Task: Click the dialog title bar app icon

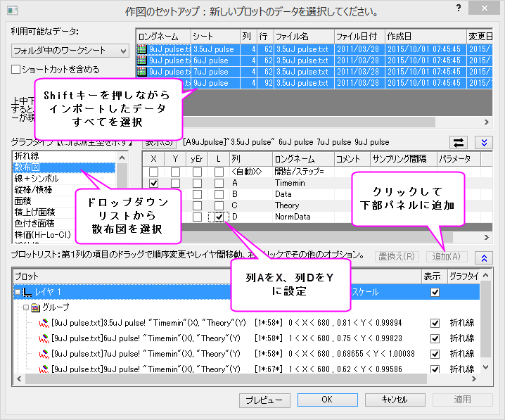Action: (12, 11)
